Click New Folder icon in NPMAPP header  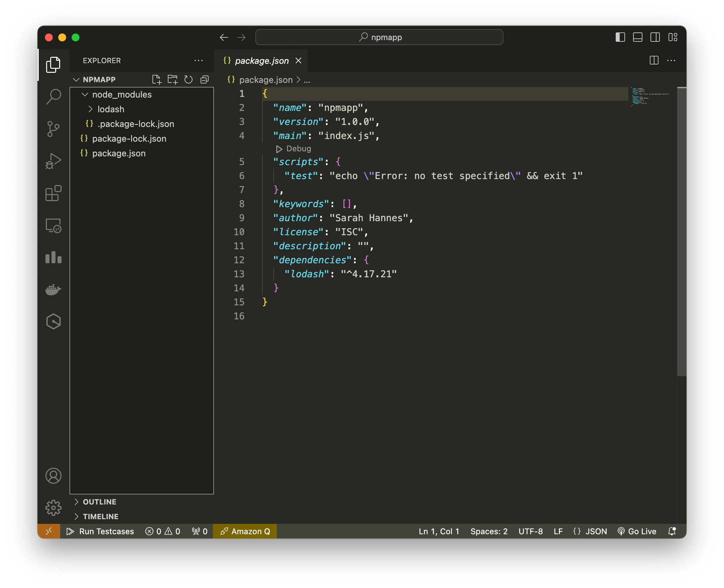tap(172, 80)
